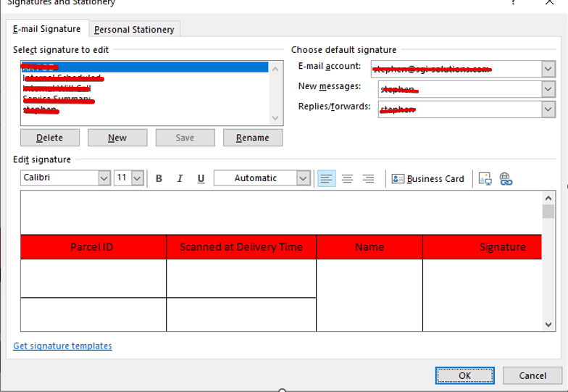Toggle italic formatting in signature editor
The image size is (568, 392).
click(x=180, y=178)
